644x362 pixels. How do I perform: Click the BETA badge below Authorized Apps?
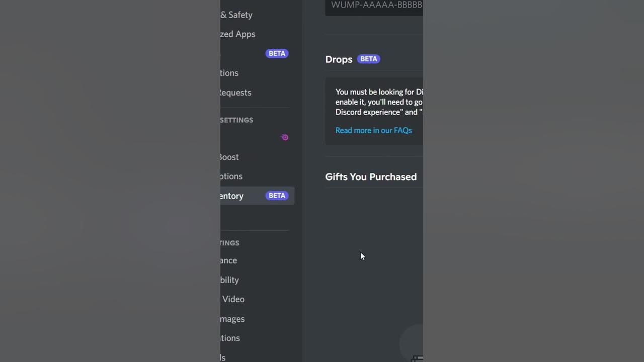click(x=277, y=53)
